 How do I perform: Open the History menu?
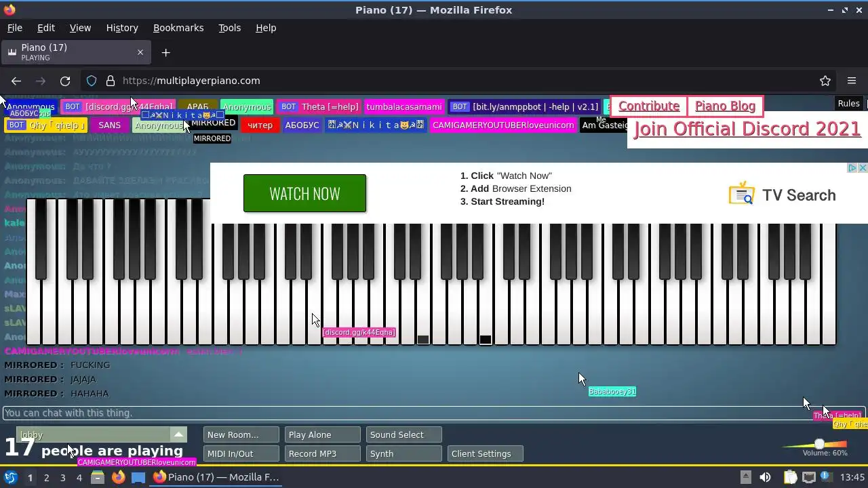[x=122, y=28]
